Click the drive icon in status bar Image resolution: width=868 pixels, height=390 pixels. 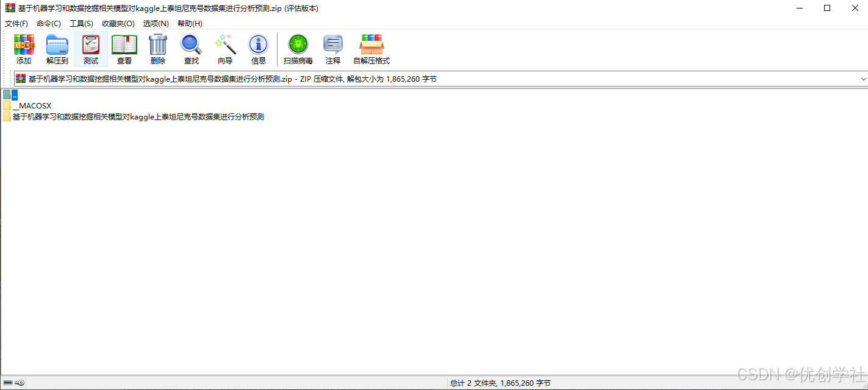coord(8,383)
